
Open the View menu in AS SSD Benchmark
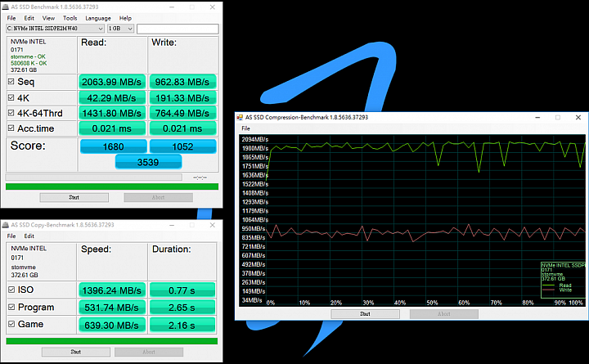(x=48, y=18)
